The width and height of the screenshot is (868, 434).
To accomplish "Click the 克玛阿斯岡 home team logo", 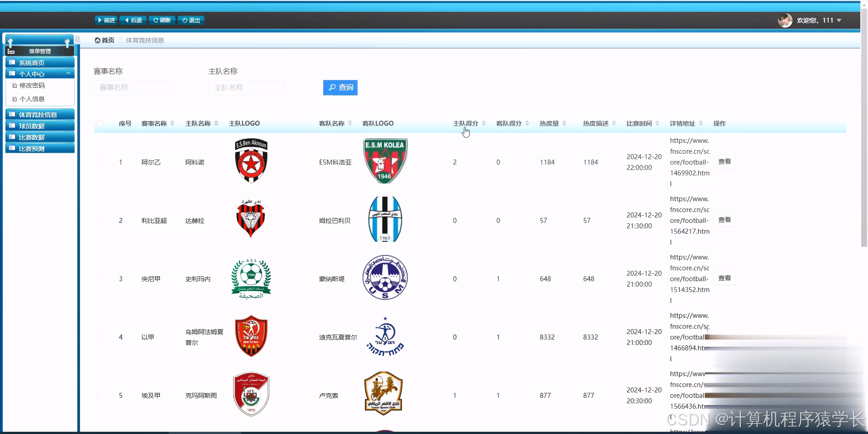I will [x=251, y=394].
